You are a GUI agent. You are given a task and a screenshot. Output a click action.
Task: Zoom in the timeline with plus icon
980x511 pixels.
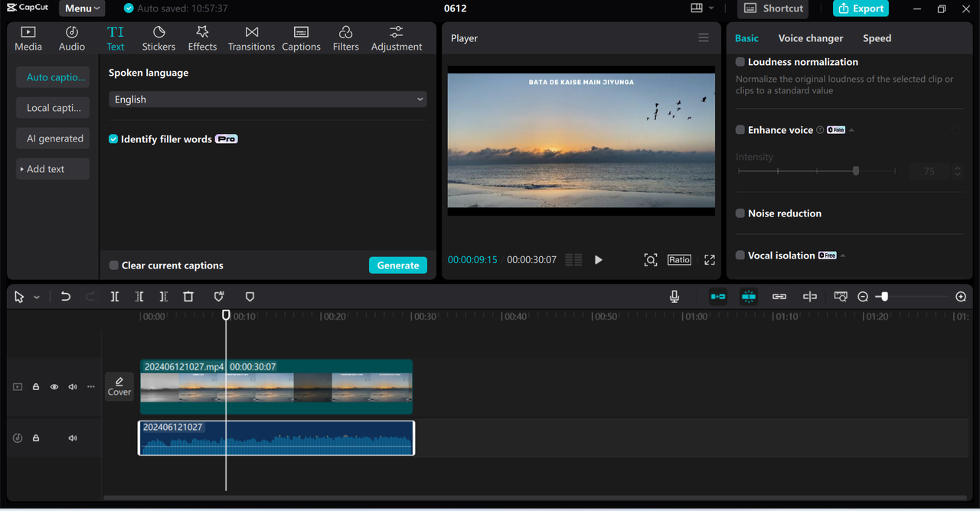961,297
